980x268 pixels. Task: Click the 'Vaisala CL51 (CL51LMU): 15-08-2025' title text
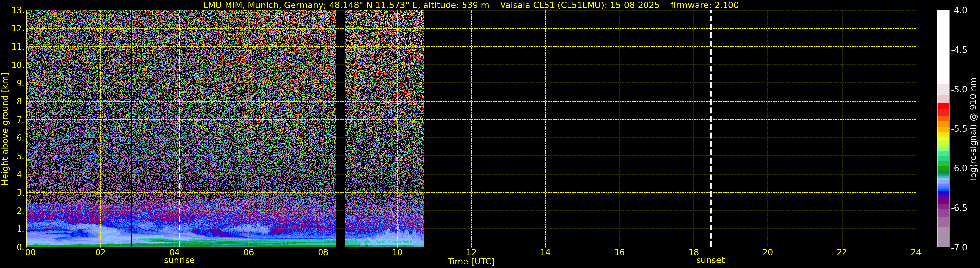coord(580,5)
